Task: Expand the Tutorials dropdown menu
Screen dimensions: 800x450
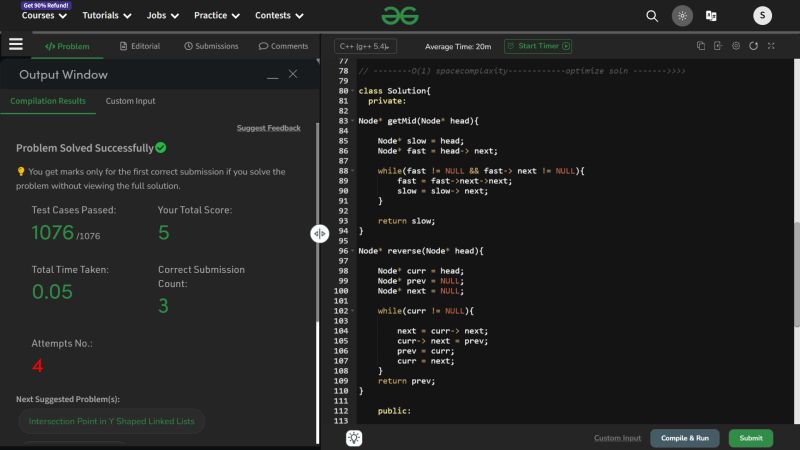Action: coord(107,16)
